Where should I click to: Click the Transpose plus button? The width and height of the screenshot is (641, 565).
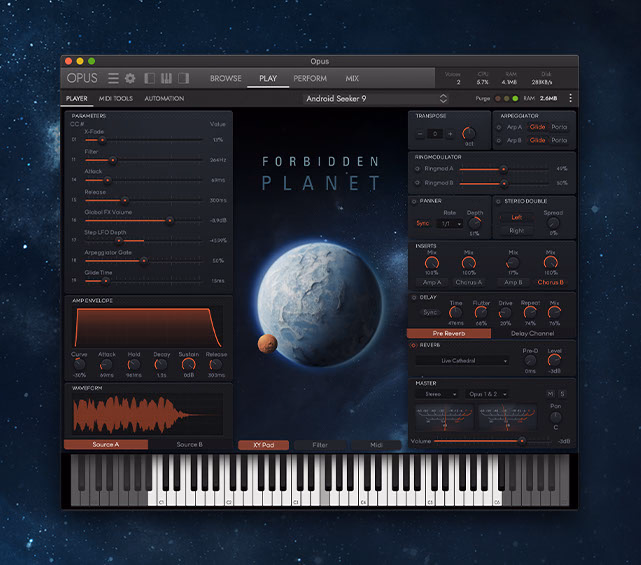coord(450,134)
